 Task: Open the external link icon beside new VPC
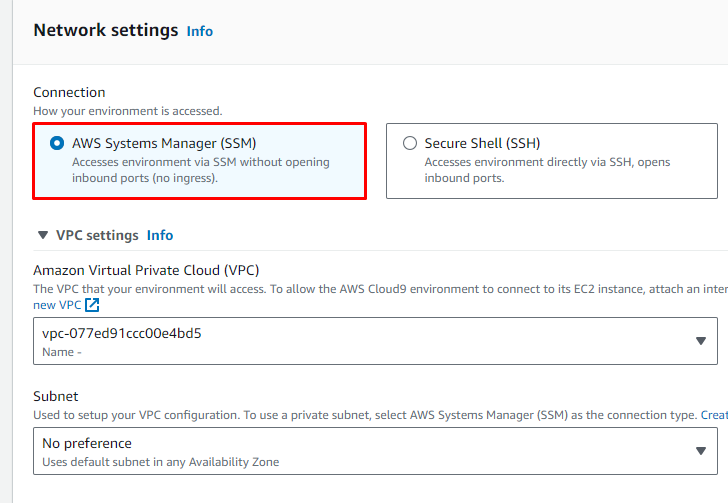click(x=92, y=305)
